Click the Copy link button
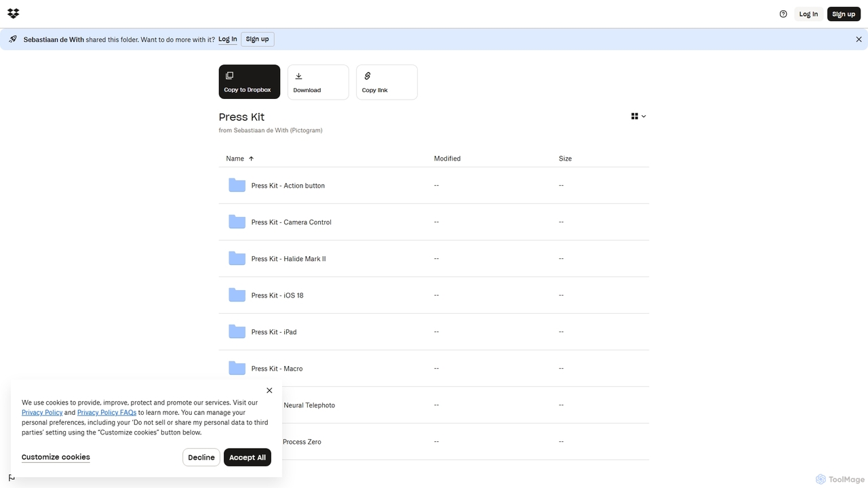868x488 pixels. (x=387, y=82)
